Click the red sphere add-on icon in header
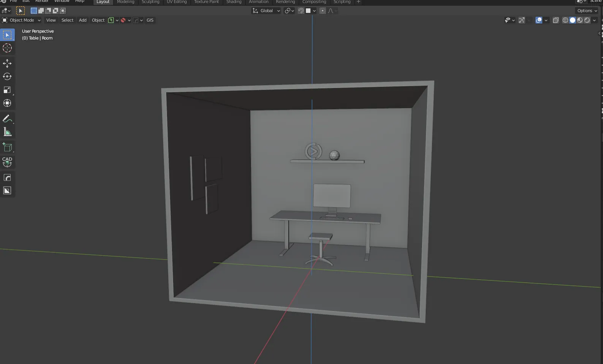 click(x=123, y=20)
